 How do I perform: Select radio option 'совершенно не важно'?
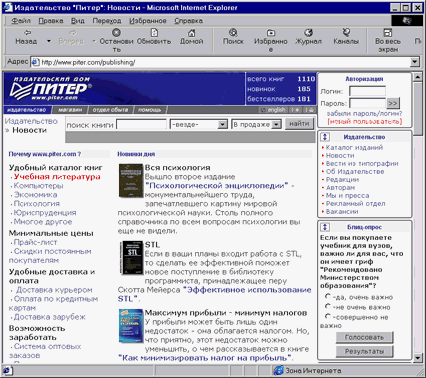click(x=328, y=316)
